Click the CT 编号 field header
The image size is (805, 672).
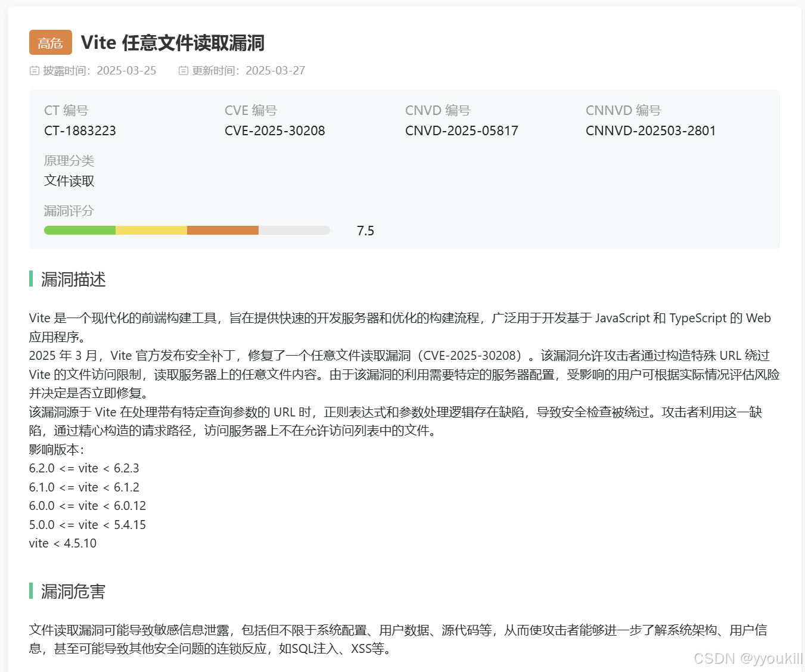(66, 110)
